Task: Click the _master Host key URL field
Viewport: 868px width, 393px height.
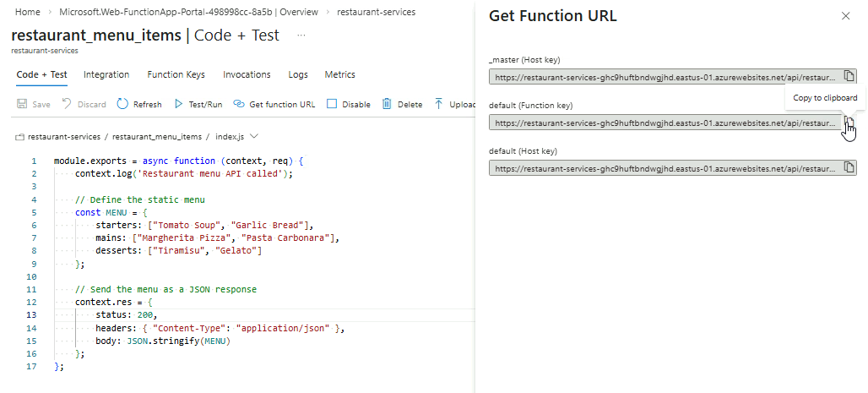Action: pyautogui.click(x=665, y=77)
